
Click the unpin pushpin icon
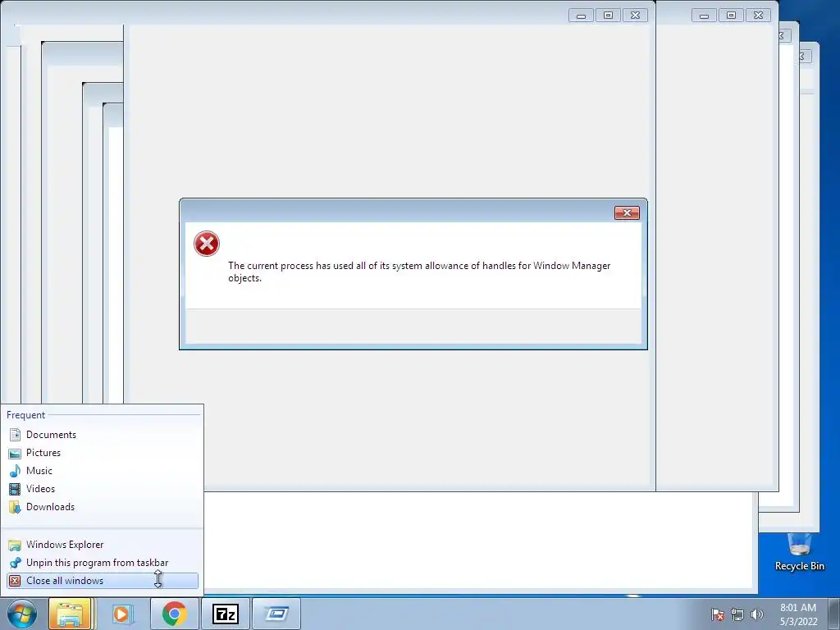point(15,563)
